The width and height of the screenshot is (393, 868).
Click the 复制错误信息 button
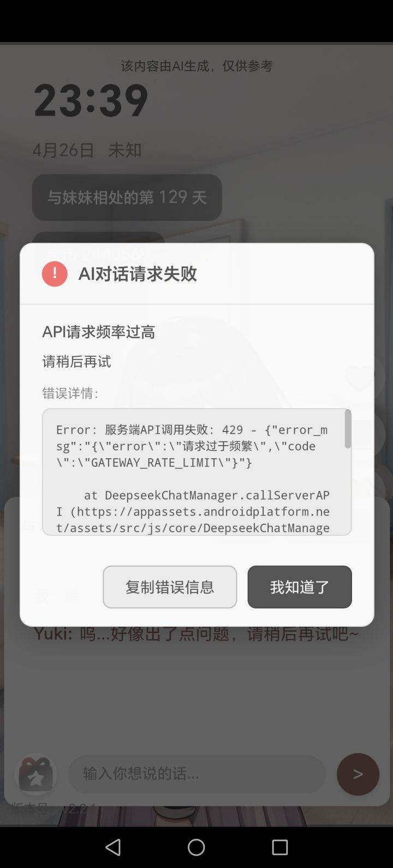(x=170, y=587)
